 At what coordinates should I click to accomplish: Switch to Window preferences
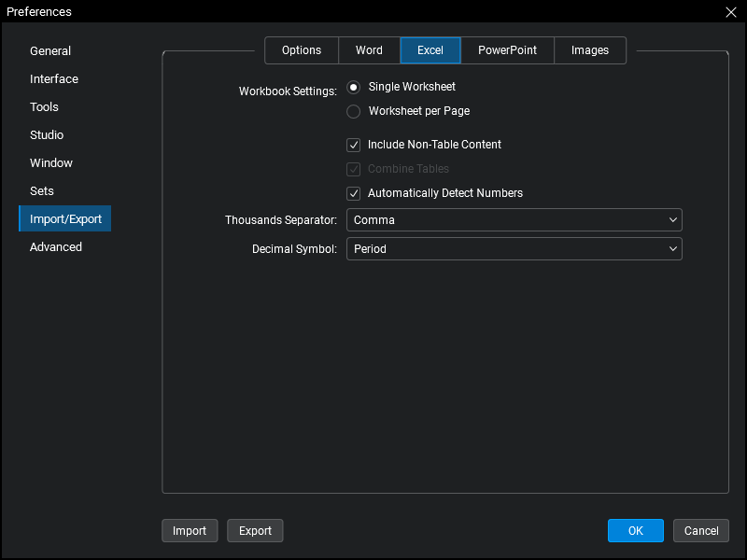coord(51,163)
